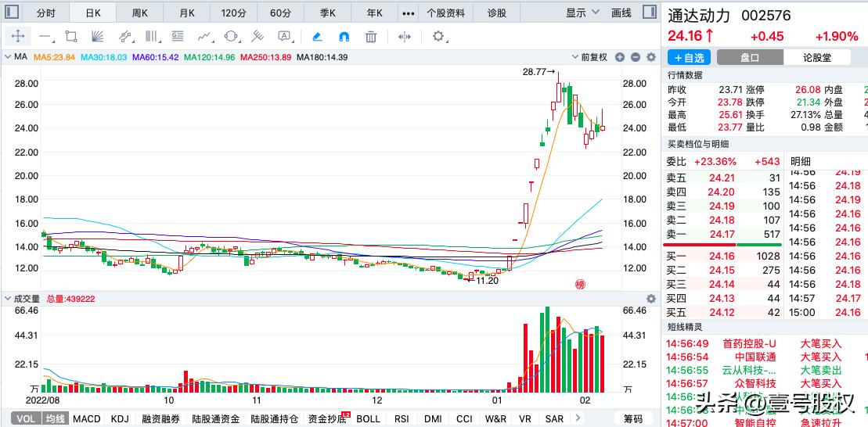This screenshot has width=868, height=427.
Task: Toggle 均线 moving average button
Action: point(55,418)
